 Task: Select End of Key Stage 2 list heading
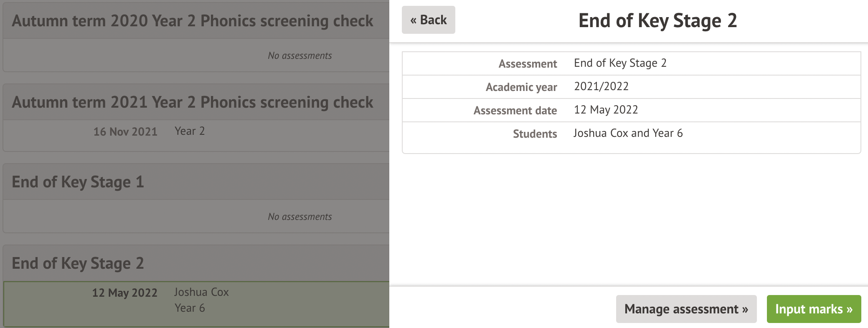point(78,263)
